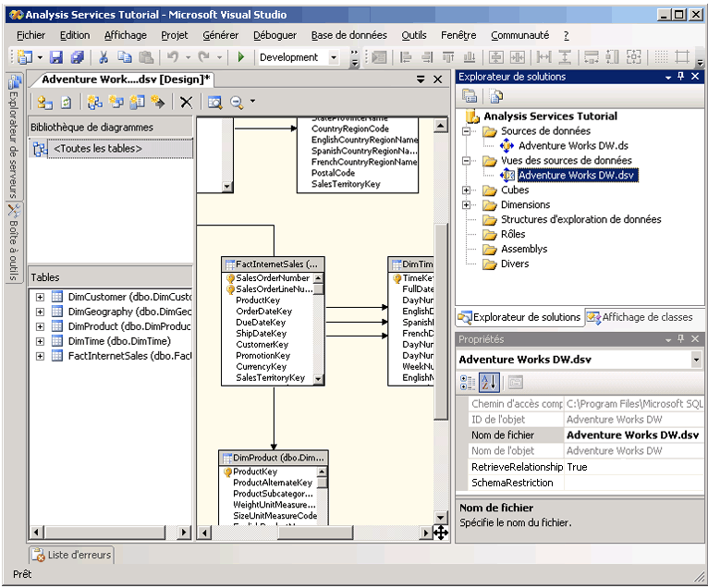Click the Save All icon

pyautogui.click(x=78, y=57)
